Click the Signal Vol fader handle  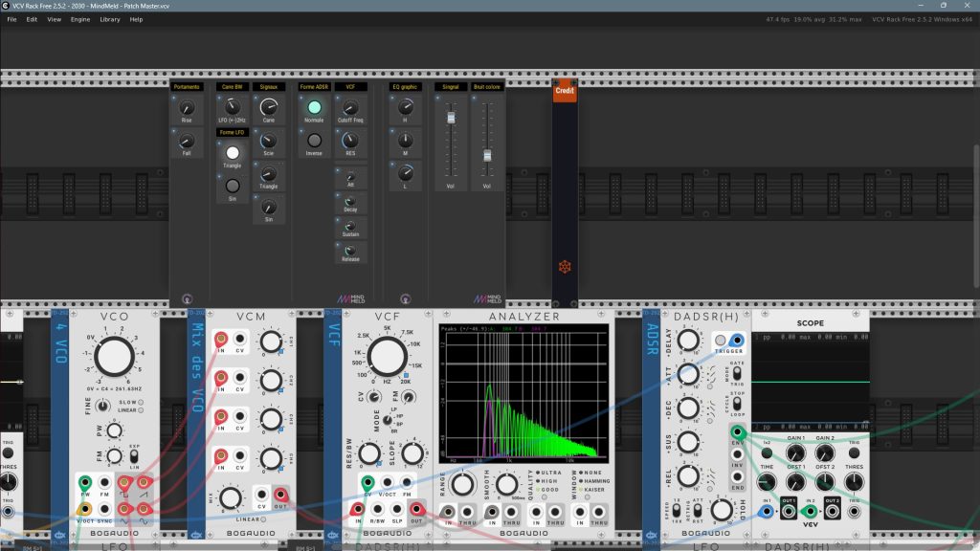point(451,118)
